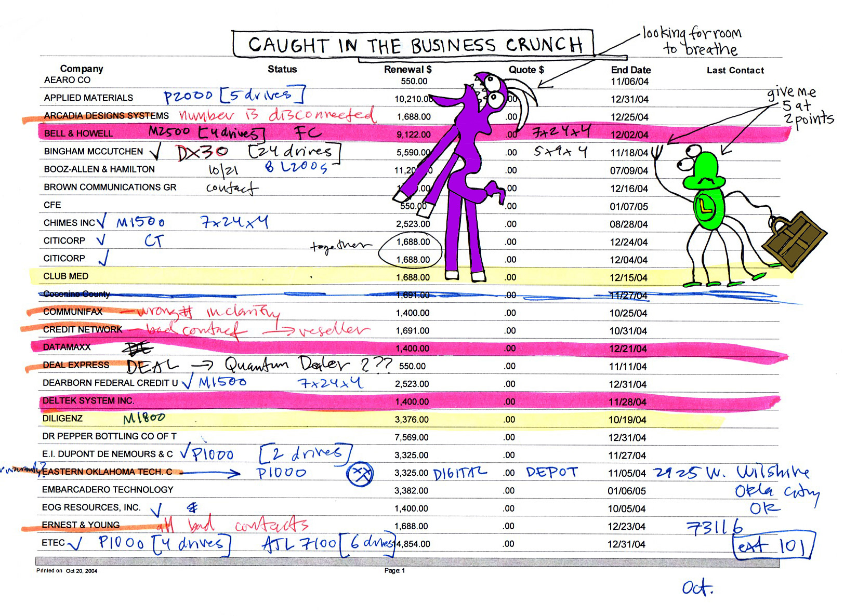This screenshot has width=844, height=616.
Task: Click the ERNEST & YOUNG company name
Action: tap(81, 525)
